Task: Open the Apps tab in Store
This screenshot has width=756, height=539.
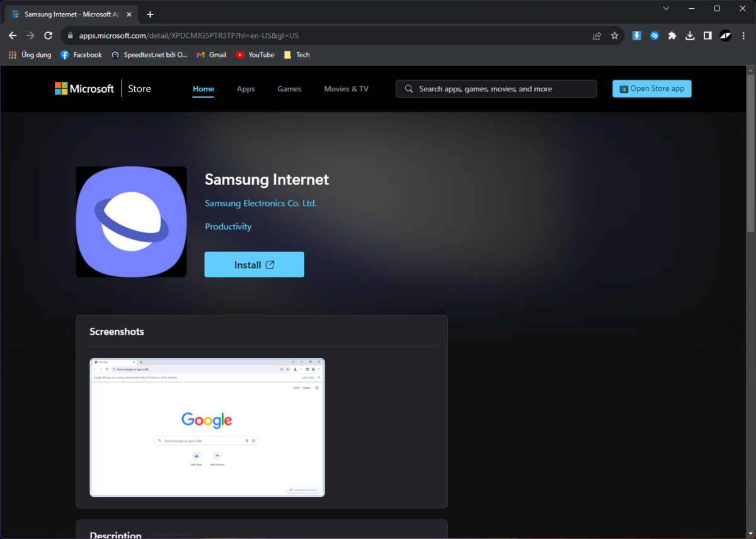Action: click(246, 89)
